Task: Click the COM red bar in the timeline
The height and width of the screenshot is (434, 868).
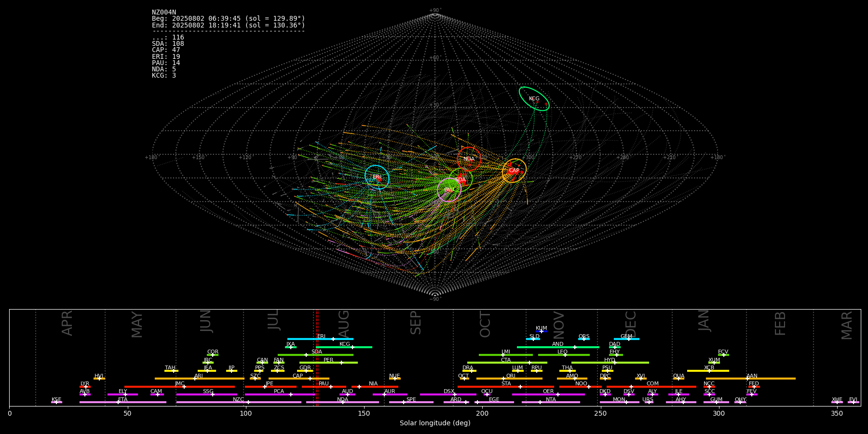Action: [652, 387]
